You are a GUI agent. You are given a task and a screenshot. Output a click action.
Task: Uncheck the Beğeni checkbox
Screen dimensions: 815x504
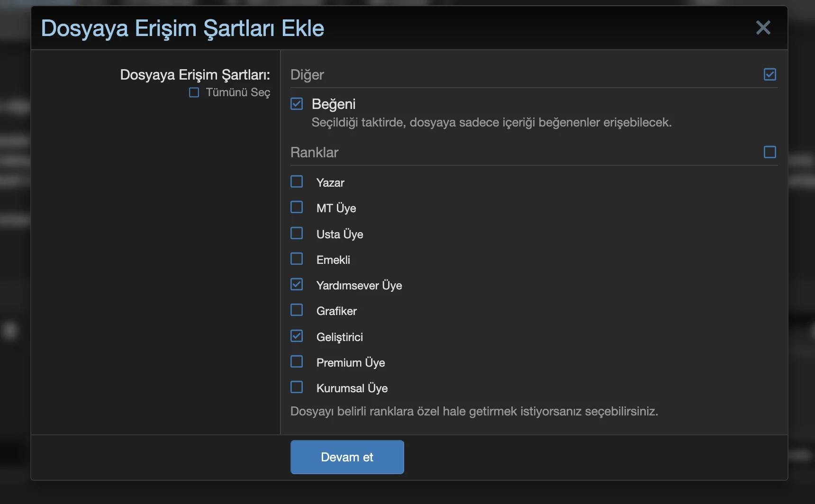coord(297,104)
